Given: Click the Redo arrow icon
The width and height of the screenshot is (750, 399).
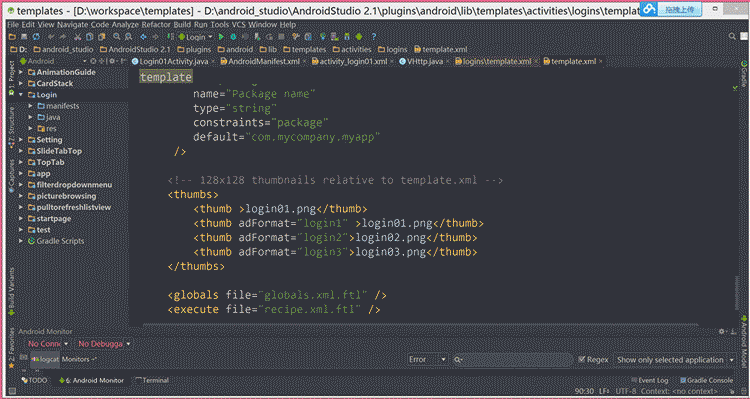Looking at the screenshot, I should click(x=63, y=36).
